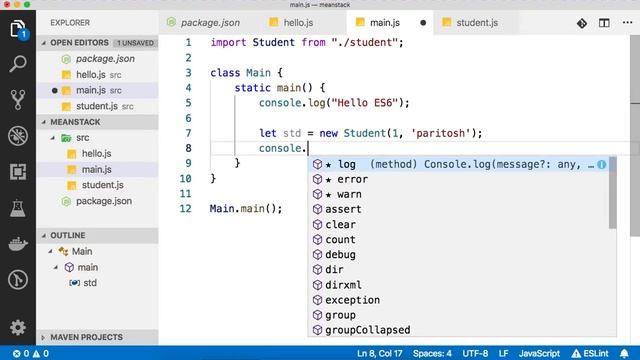Select main.js in Open Editors
The image size is (640, 360).
pyautogui.click(x=98, y=90)
